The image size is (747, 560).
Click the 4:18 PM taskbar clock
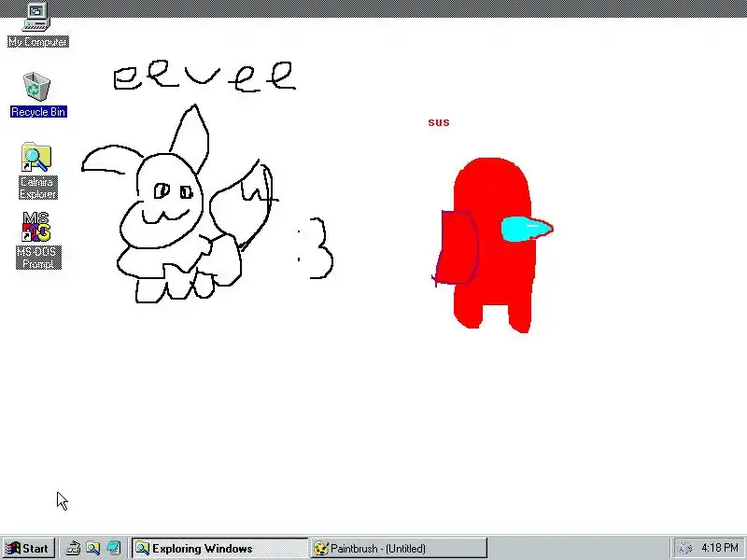coord(720,548)
